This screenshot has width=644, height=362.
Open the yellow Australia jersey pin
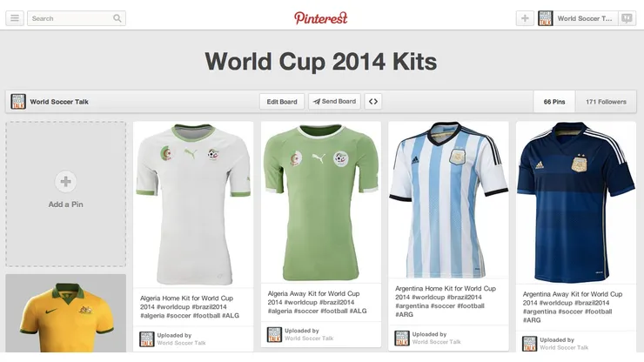[x=66, y=313]
